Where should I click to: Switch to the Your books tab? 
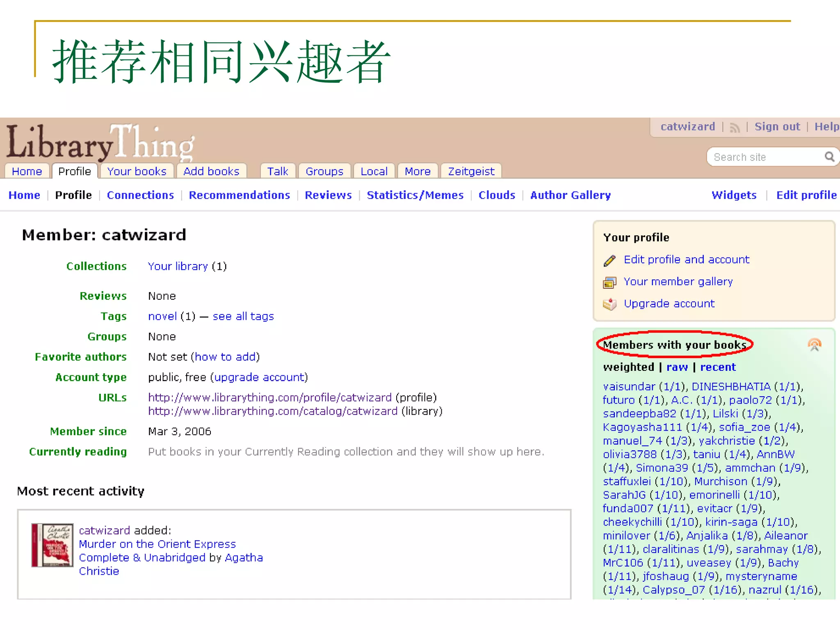coord(137,171)
